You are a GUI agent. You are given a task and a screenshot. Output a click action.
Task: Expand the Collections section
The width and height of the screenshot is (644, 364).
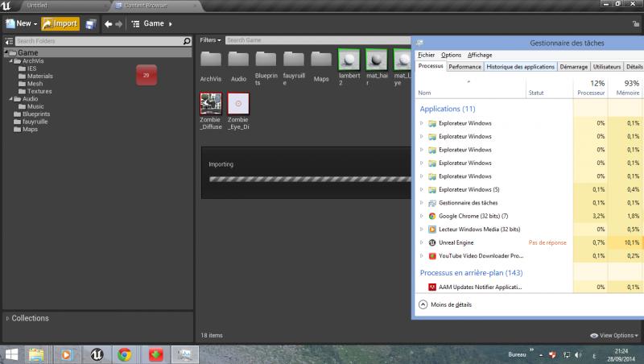pos(7,318)
